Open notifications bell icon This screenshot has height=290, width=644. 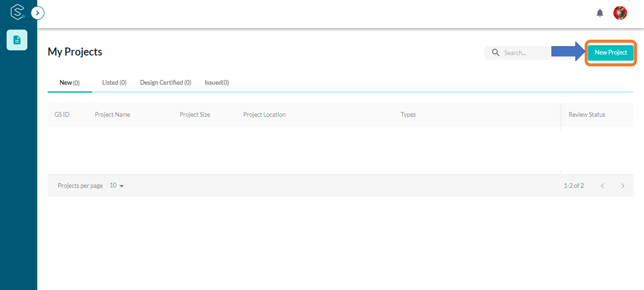click(600, 13)
